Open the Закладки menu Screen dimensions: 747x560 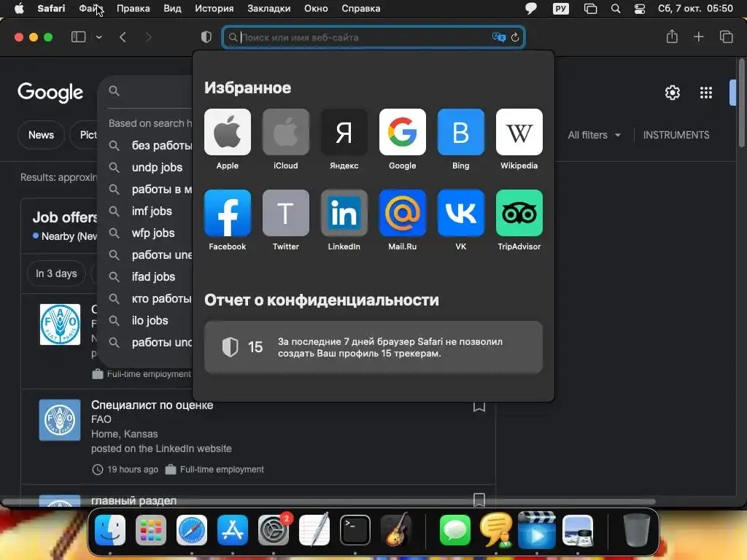click(268, 9)
